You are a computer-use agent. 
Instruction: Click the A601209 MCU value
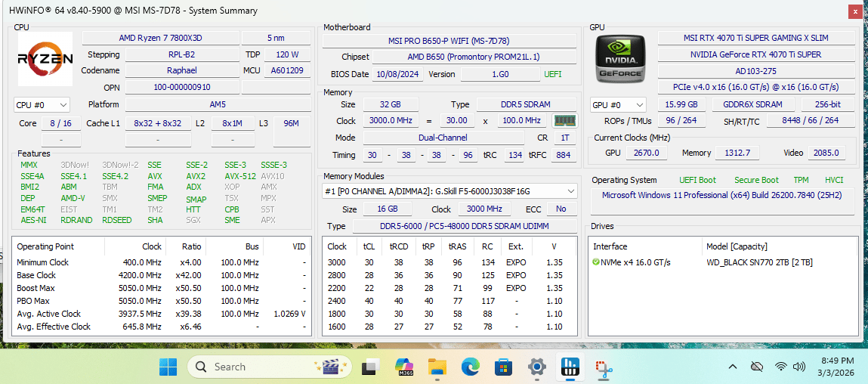[x=287, y=70]
